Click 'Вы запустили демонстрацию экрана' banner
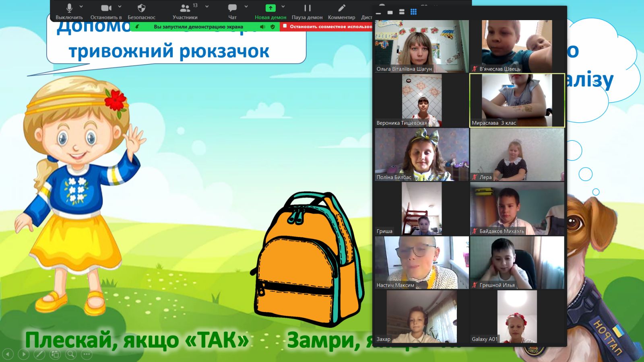 (x=198, y=27)
